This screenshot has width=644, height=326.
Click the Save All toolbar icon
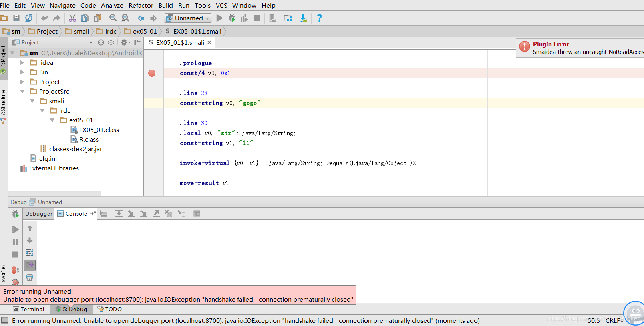(x=16, y=18)
